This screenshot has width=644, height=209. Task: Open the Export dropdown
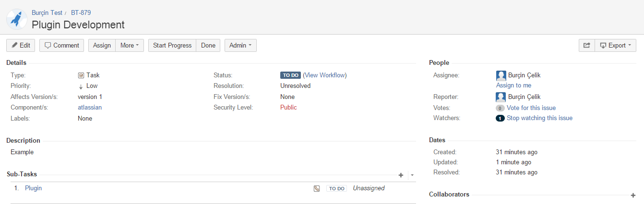[616, 46]
